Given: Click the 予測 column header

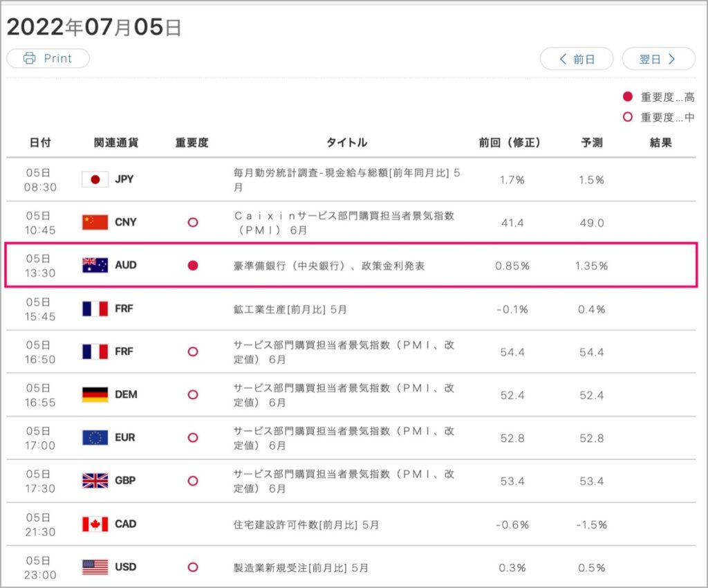Looking at the screenshot, I should pyautogui.click(x=592, y=143).
